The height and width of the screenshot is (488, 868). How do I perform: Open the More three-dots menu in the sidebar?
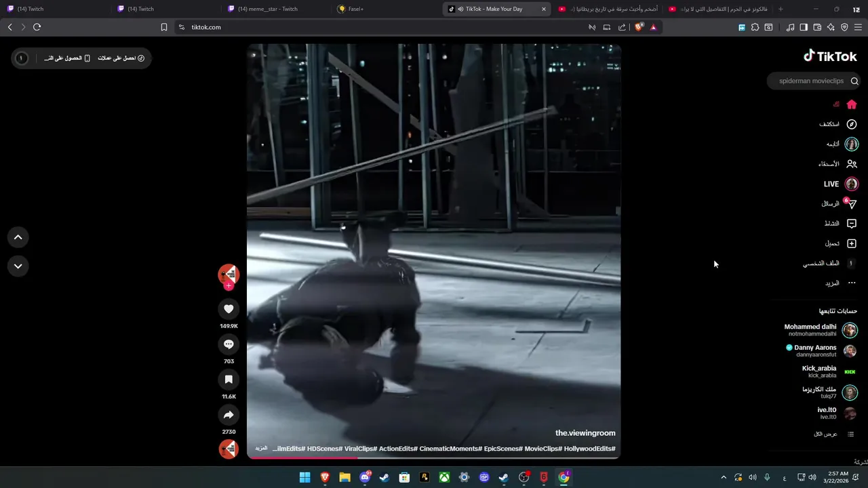[852, 283]
